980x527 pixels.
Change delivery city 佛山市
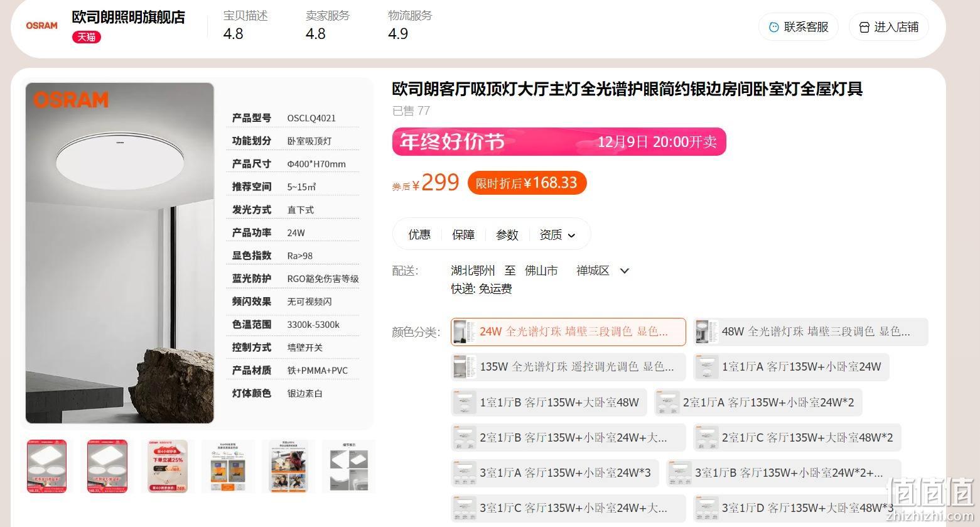[x=541, y=271]
